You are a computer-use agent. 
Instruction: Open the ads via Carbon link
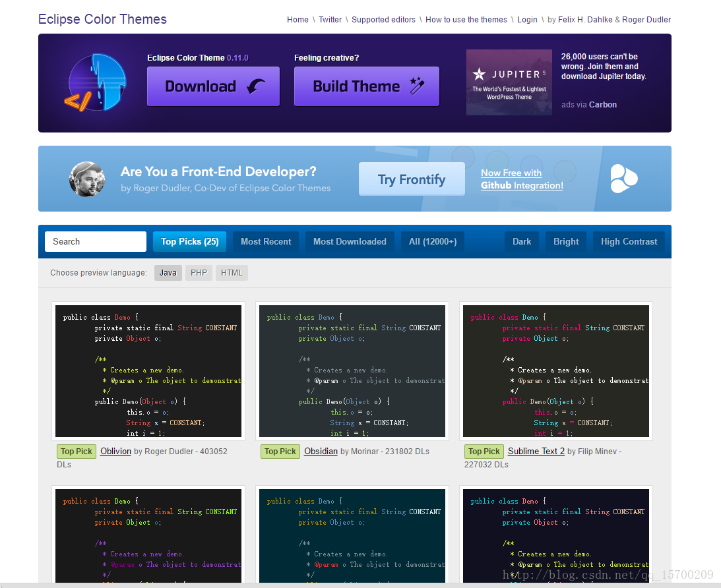[x=589, y=105]
